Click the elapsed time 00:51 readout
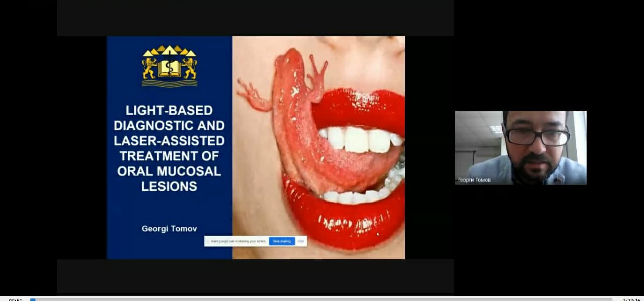Image resolution: width=644 pixels, height=301 pixels. (x=15, y=299)
